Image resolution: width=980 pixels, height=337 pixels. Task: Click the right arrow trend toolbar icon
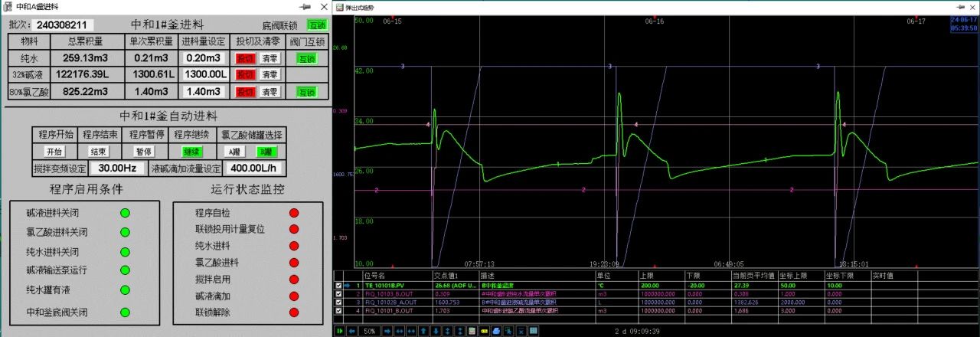[387, 331]
